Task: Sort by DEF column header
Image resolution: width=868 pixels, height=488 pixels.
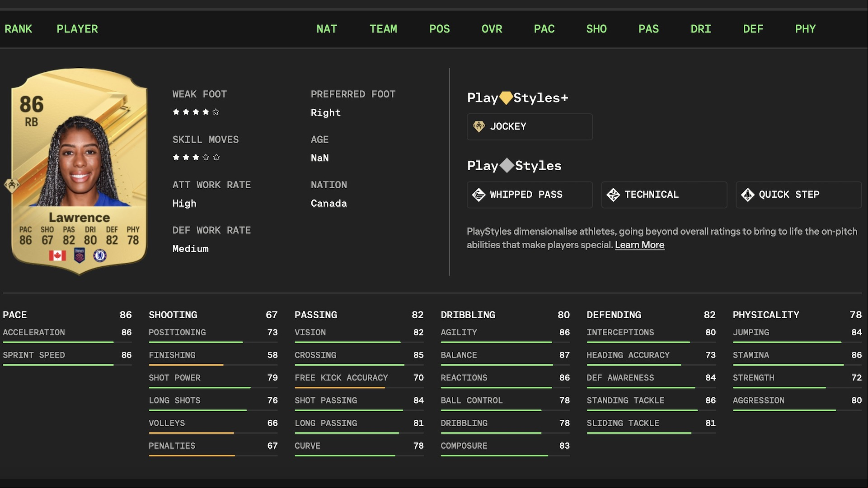Action: pos(753,29)
